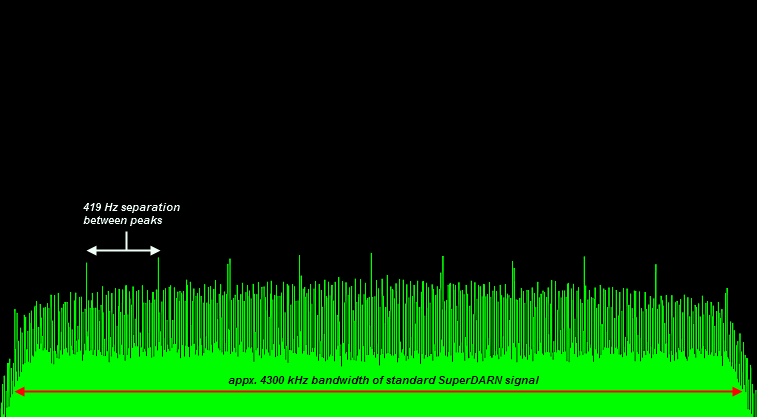
Task: Click the left arrowhead of red bandwidth arrow
Action: 18,392
